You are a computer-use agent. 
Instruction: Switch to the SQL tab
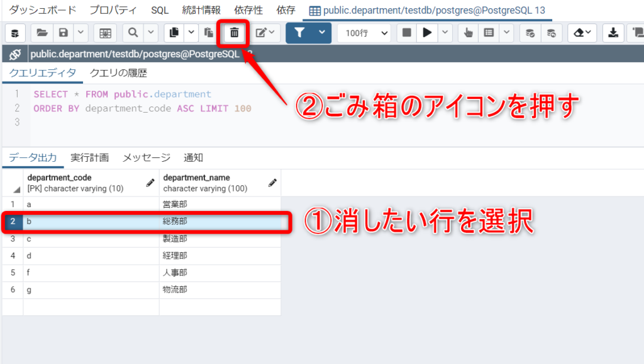pos(160,10)
